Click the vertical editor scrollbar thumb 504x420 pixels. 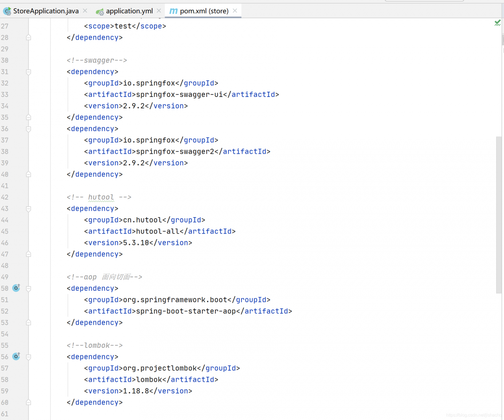[x=499, y=215]
